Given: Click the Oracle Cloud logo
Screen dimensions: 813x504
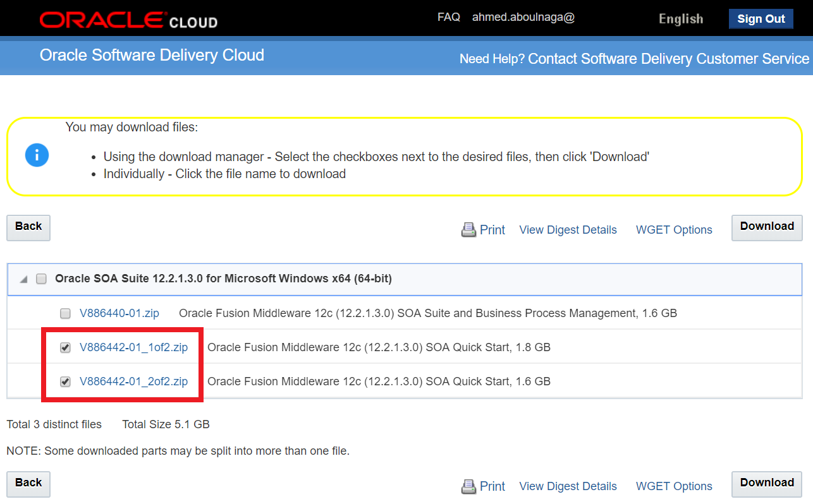Looking at the screenshot, I should point(128,20).
